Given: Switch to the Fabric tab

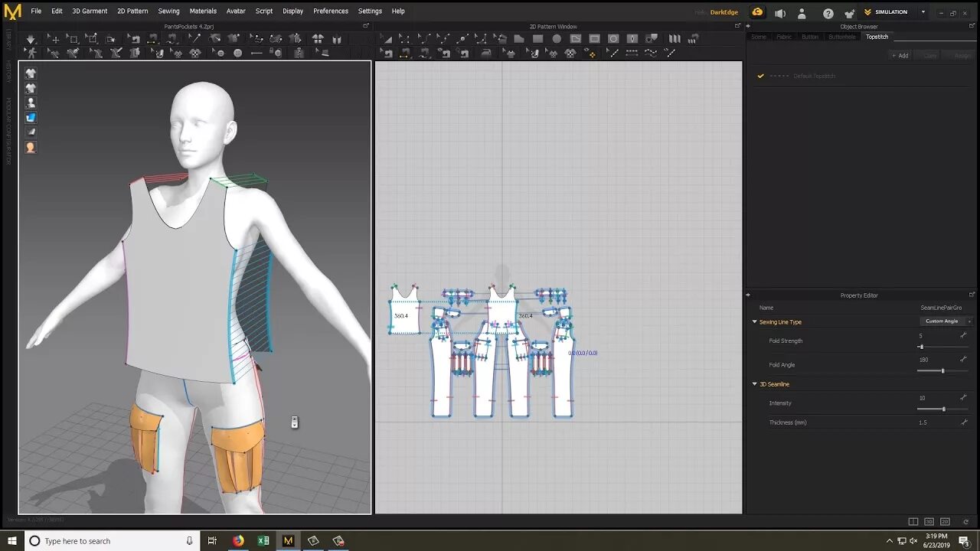Looking at the screenshot, I should [x=784, y=37].
